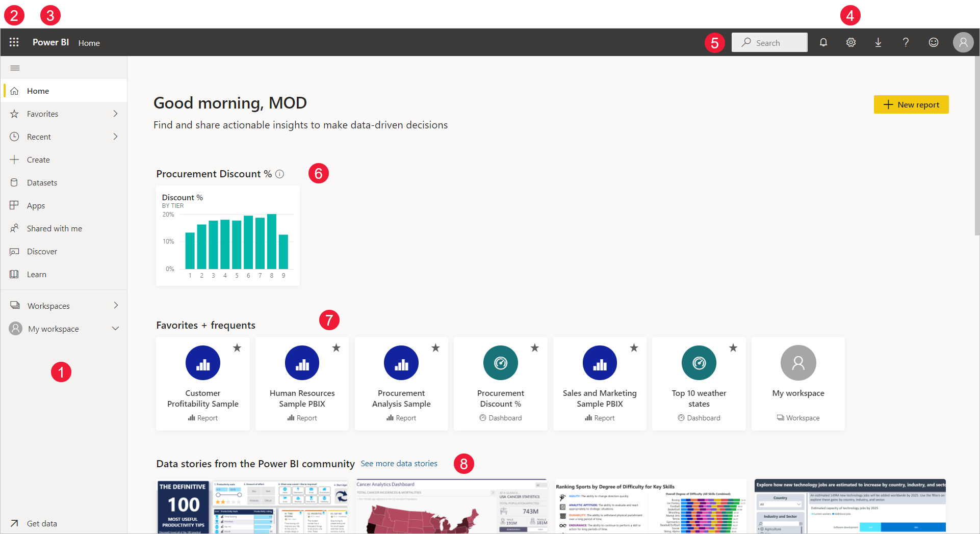Open Shared with me
This screenshot has height=534, width=980.
(64, 228)
